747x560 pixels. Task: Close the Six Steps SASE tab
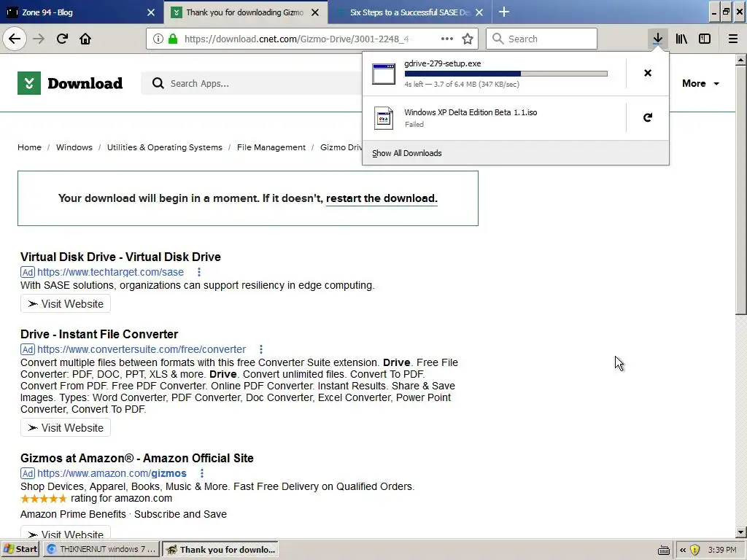pos(479,12)
